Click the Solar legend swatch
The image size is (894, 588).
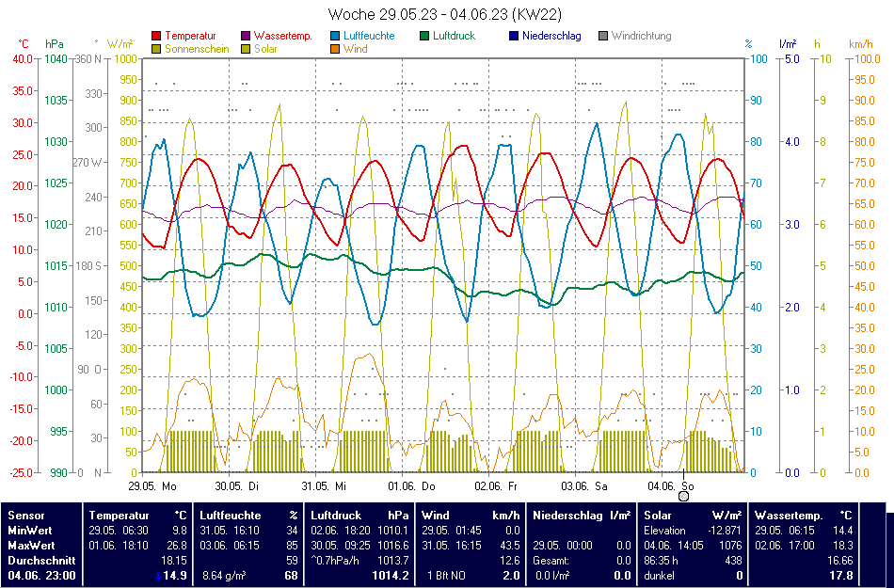point(246,49)
